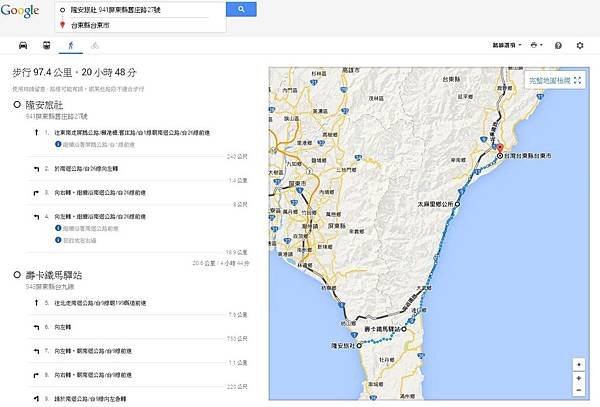Switch to the public transit train tab

point(47,46)
